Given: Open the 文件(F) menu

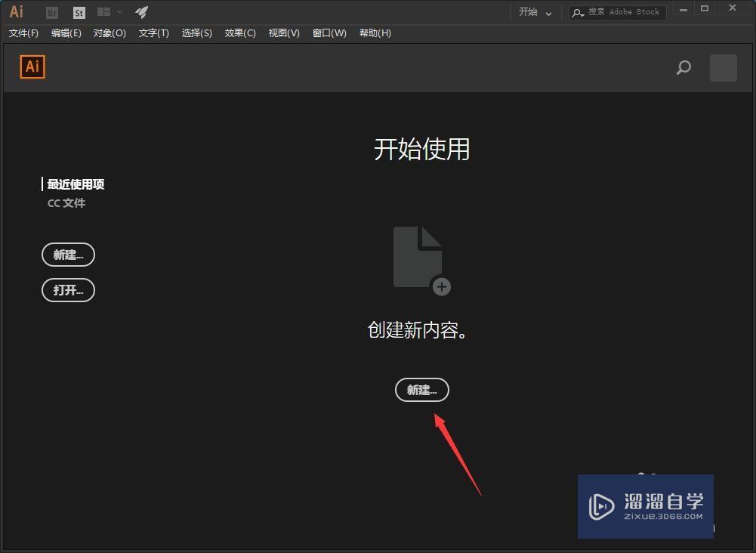Looking at the screenshot, I should [23, 33].
